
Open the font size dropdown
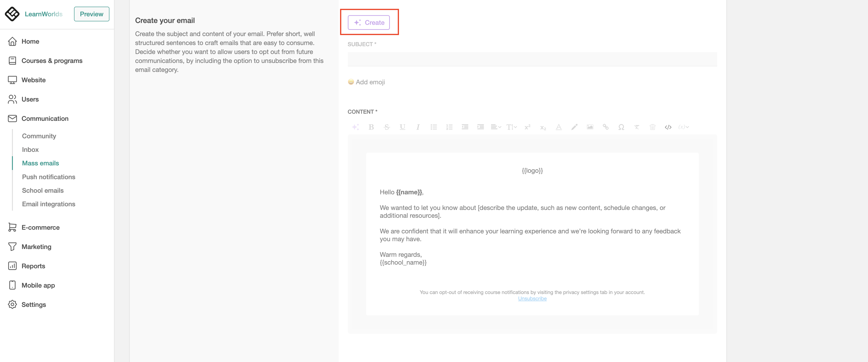[x=511, y=127]
